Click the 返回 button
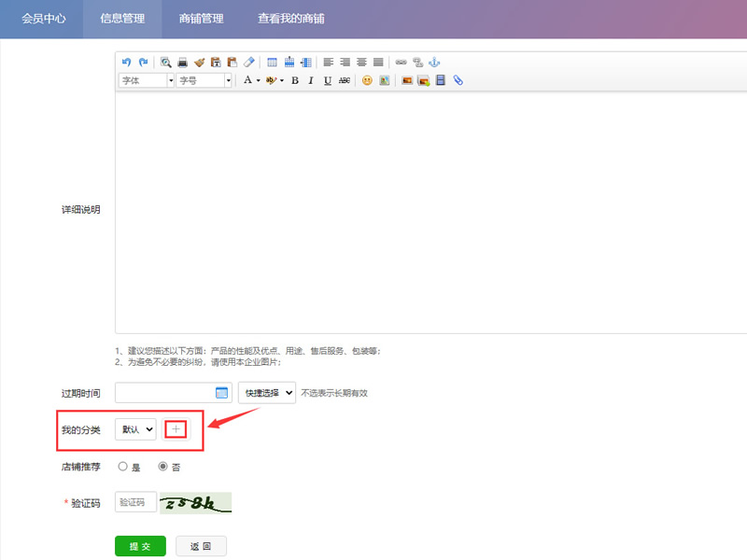 [x=201, y=546]
